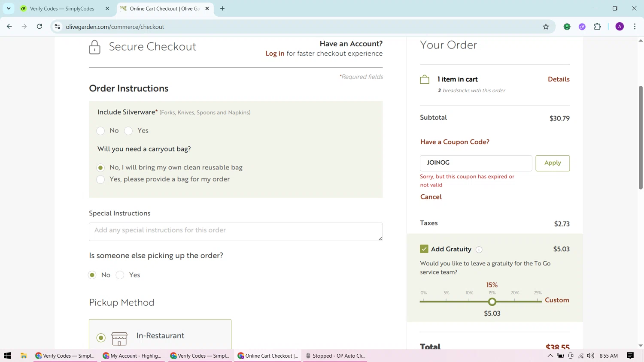This screenshot has height=362, width=644.
Task: Click the gratuity info icon
Action: (479, 250)
